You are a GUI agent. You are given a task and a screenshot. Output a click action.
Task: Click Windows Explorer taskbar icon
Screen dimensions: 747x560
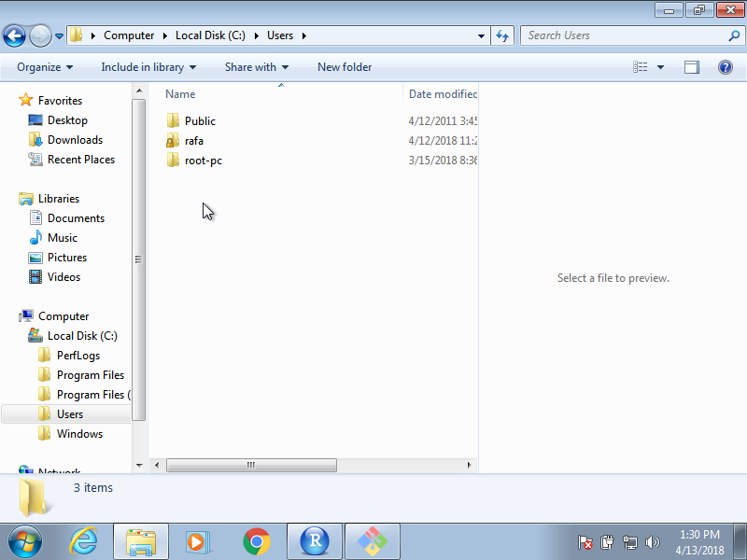(x=141, y=542)
